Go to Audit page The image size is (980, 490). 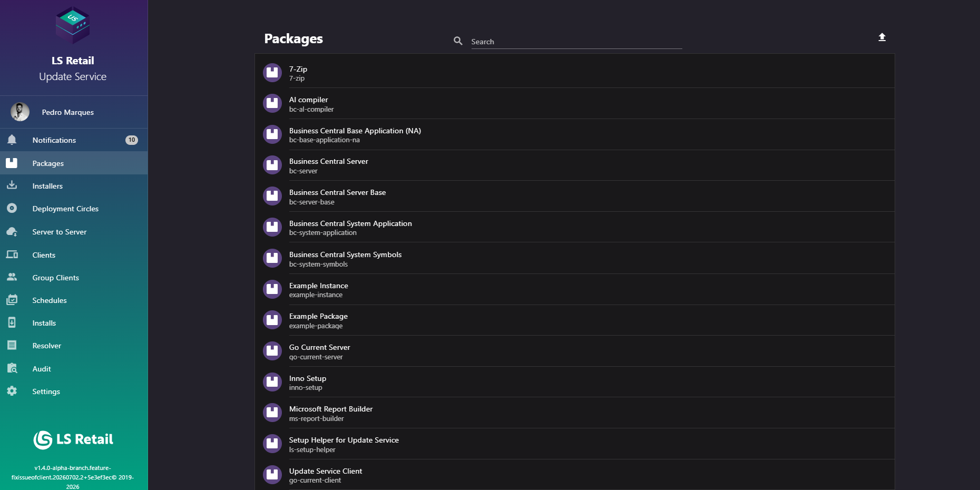tap(74, 368)
